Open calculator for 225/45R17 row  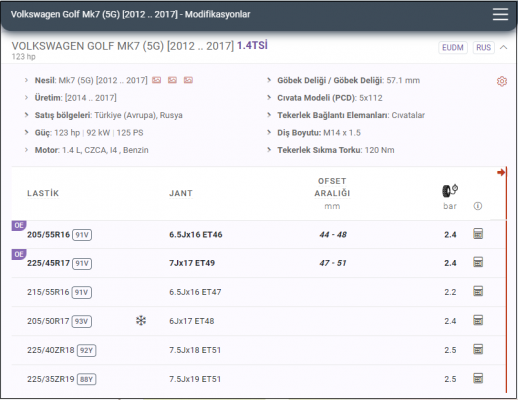[x=478, y=262]
